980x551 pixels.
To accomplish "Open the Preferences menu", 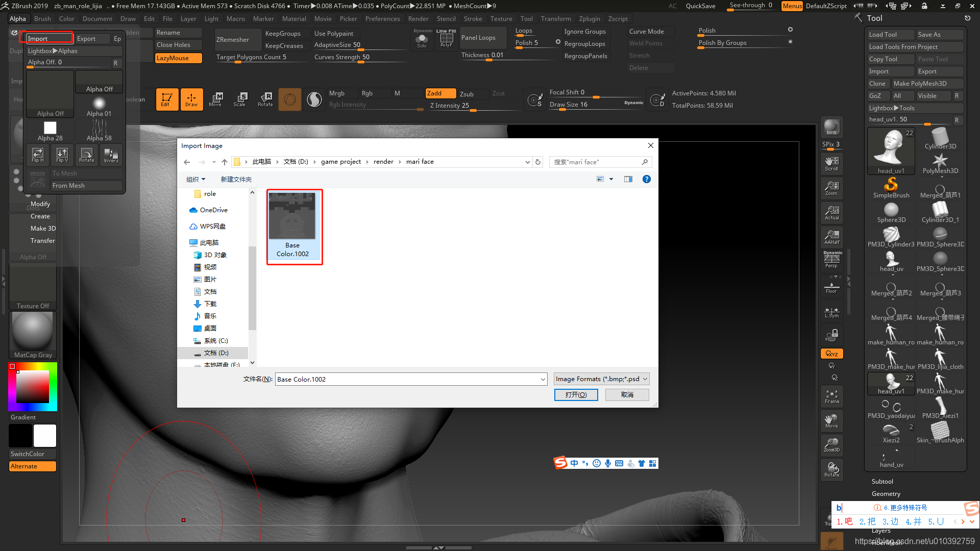I will (382, 19).
